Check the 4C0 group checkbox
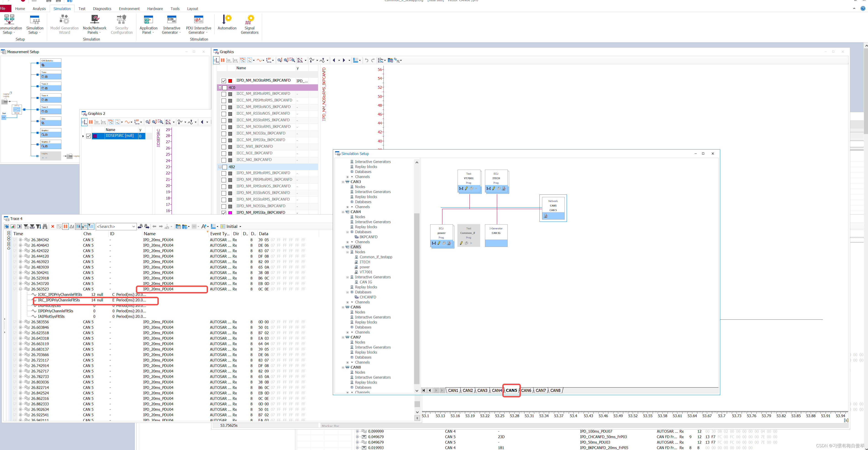Screen dimensions: 868x450 click(x=225, y=88)
